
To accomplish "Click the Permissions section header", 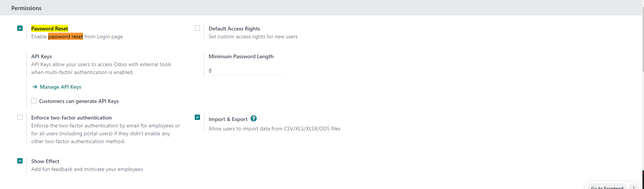I will click(x=26, y=8).
